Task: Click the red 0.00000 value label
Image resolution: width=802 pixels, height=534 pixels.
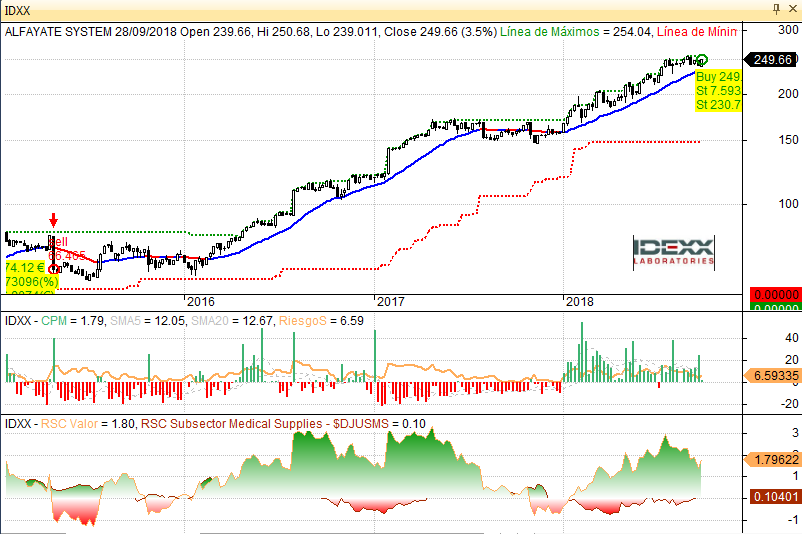Action: pyautogui.click(x=775, y=295)
